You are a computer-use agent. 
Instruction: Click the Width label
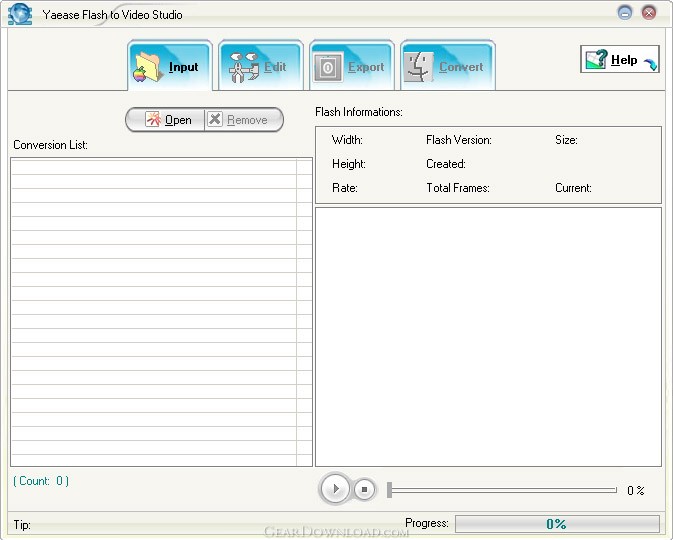(347, 140)
